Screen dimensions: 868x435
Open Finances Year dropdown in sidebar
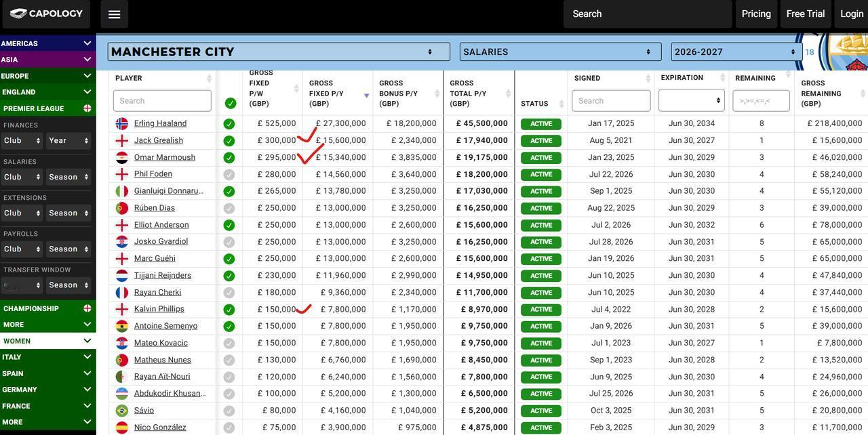point(68,141)
